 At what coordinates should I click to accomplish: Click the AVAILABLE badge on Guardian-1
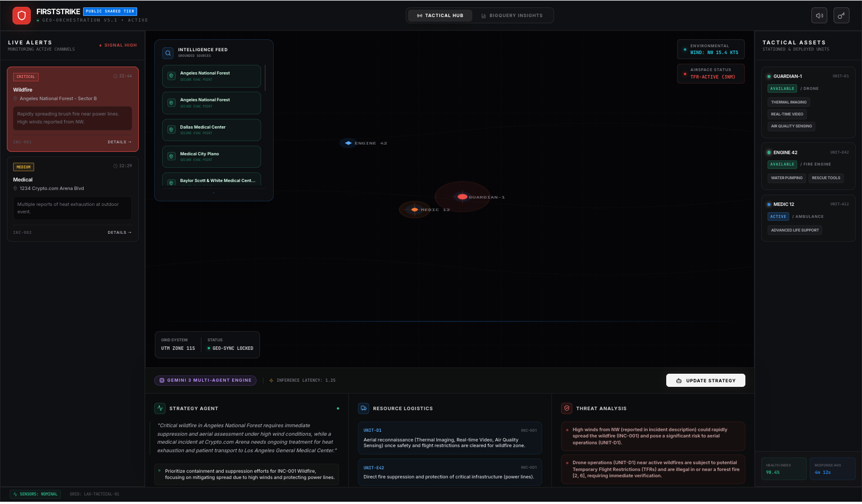pos(782,89)
